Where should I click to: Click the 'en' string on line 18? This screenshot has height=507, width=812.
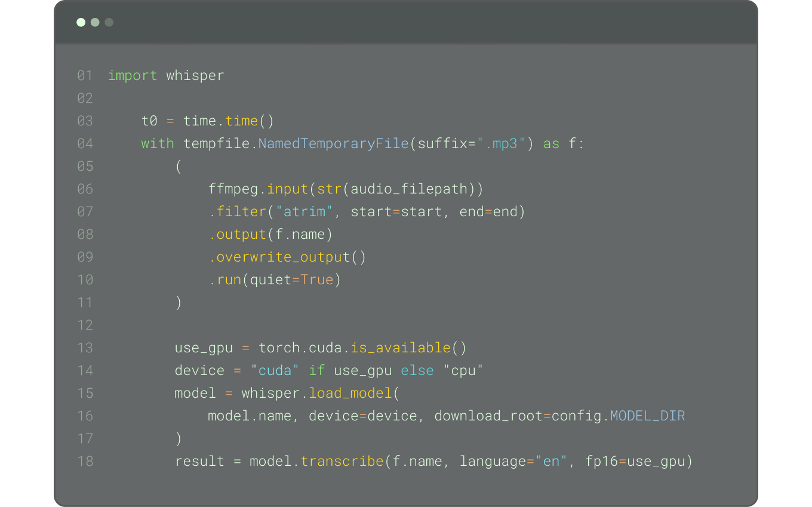551,462
